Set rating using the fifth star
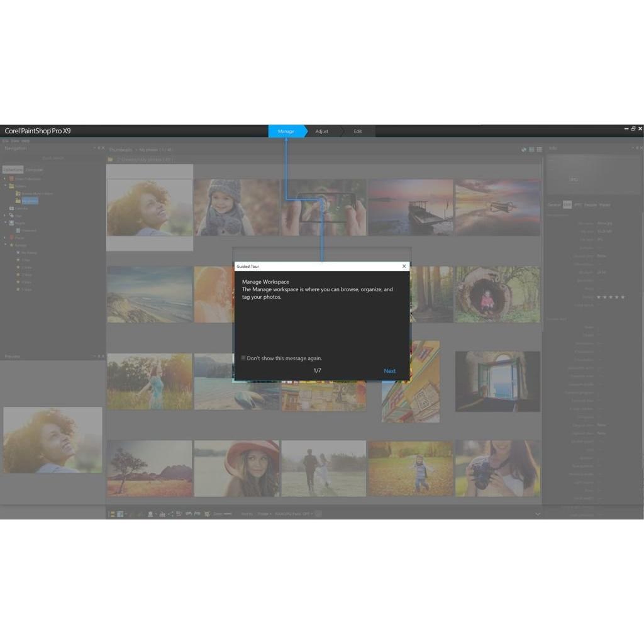The width and height of the screenshot is (644, 644). [x=623, y=297]
